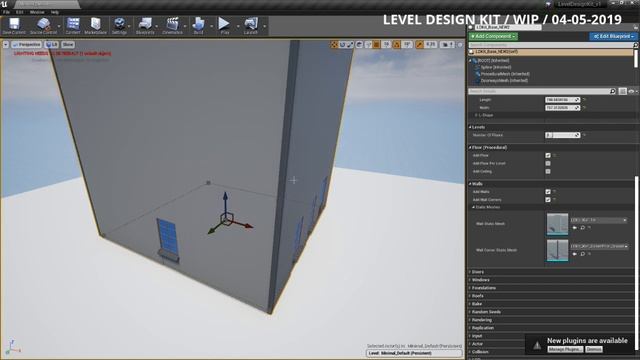This screenshot has width=640, height=360.
Task: Click the Width value field
Action: point(562,108)
